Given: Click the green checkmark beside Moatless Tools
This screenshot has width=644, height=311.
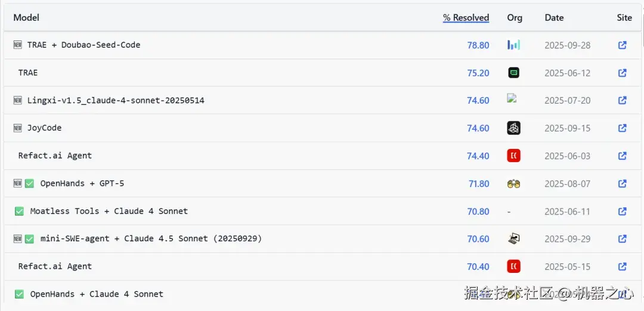Looking at the screenshot, I should pos(19,212).
